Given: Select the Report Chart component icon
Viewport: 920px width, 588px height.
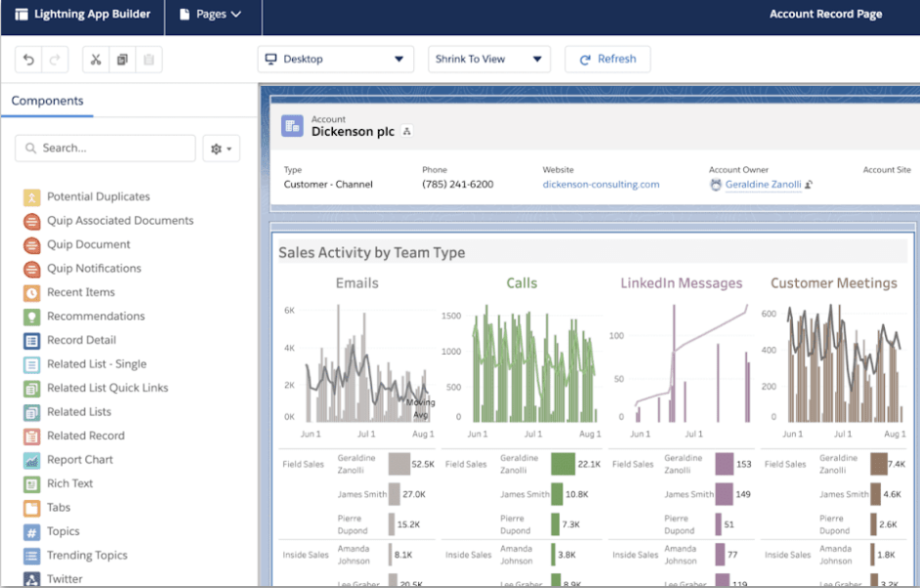Looking at the screenshot, I should [x=31, y=460].
